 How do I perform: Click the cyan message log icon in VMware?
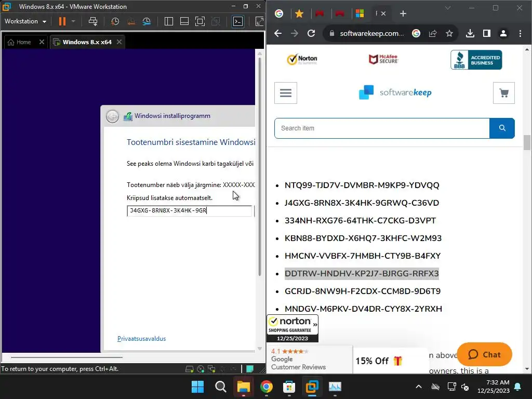250,369
